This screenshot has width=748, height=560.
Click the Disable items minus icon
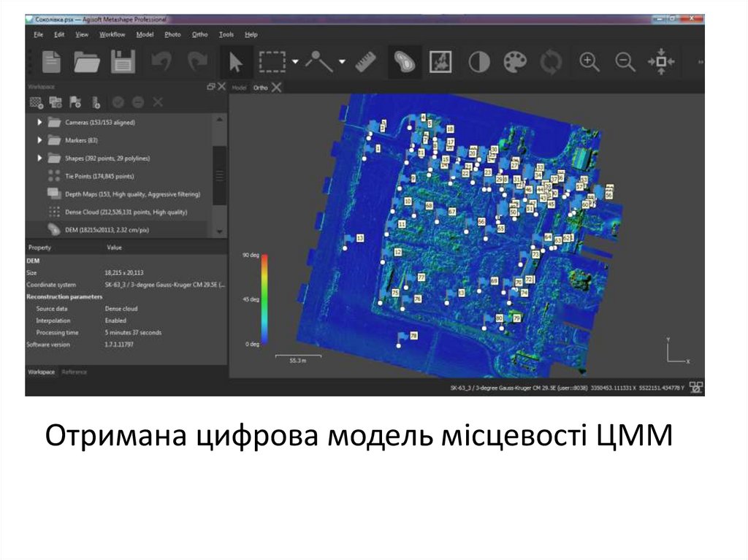click(138, 102)
